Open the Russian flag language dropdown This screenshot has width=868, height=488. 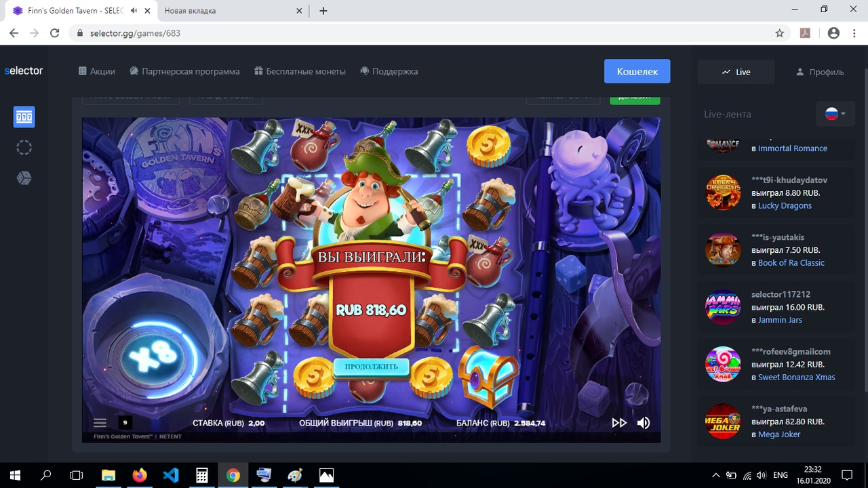[x=835, y=114]
